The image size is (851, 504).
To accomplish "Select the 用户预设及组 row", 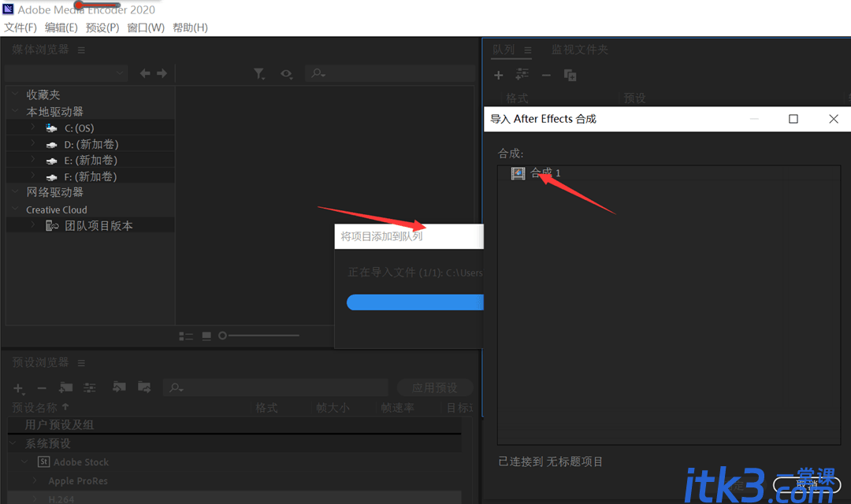I will pos(235,424).
